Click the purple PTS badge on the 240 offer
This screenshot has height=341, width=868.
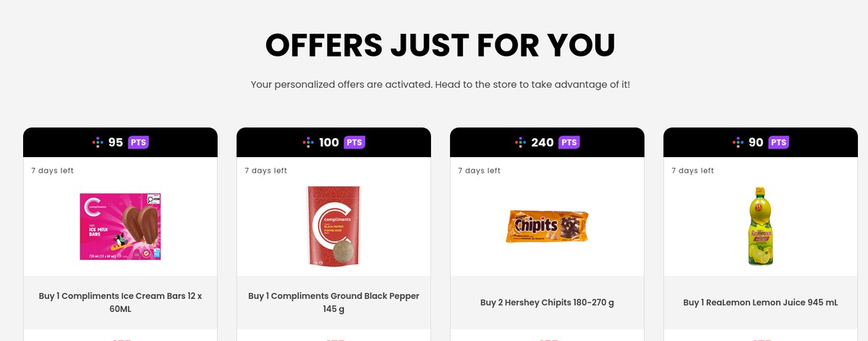pos(570,143)
